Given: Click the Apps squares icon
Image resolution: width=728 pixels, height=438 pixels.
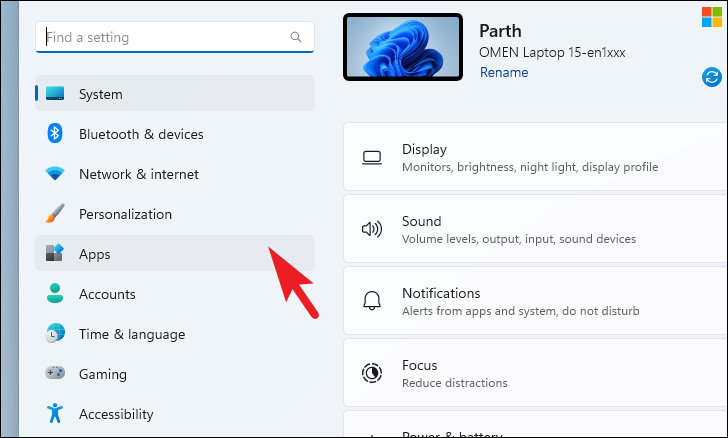Looking at the screenshot, I should tap(55, 253).
